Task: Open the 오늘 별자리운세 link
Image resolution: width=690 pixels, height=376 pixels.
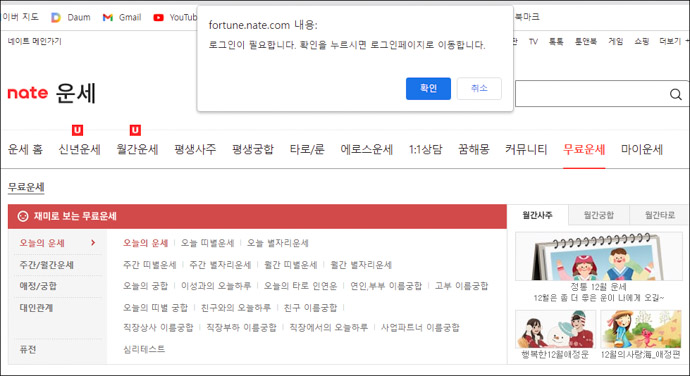Action: (278, 243)
